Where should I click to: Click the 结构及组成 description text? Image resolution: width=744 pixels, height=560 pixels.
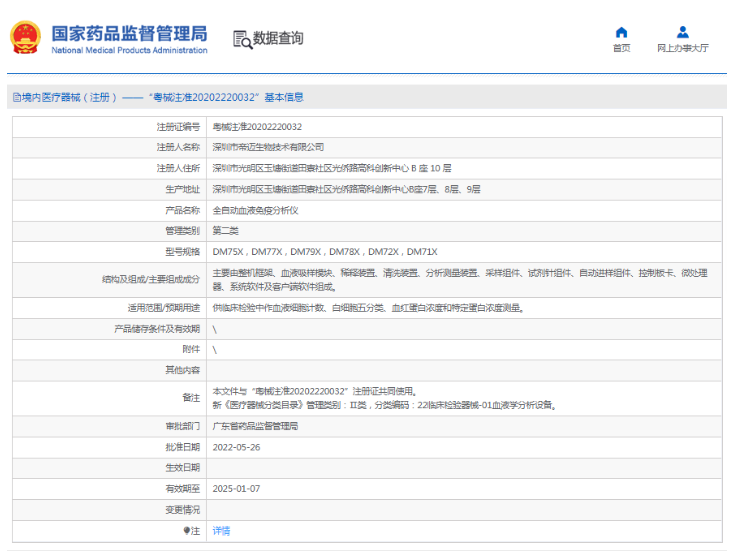460,280
